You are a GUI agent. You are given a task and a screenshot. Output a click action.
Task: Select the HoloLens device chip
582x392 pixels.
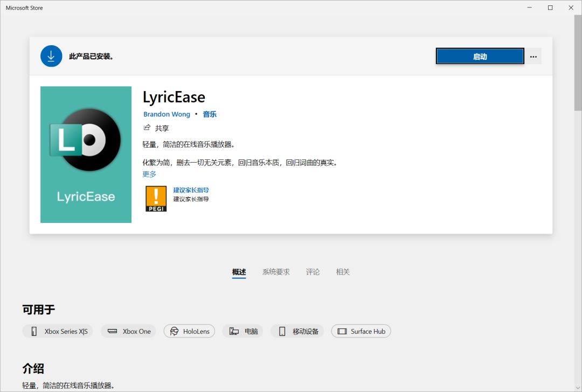coord(189,331)
